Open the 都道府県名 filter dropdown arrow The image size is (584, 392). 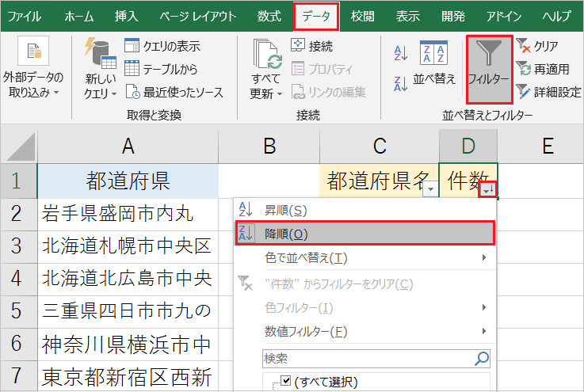(x=430, y=189)
